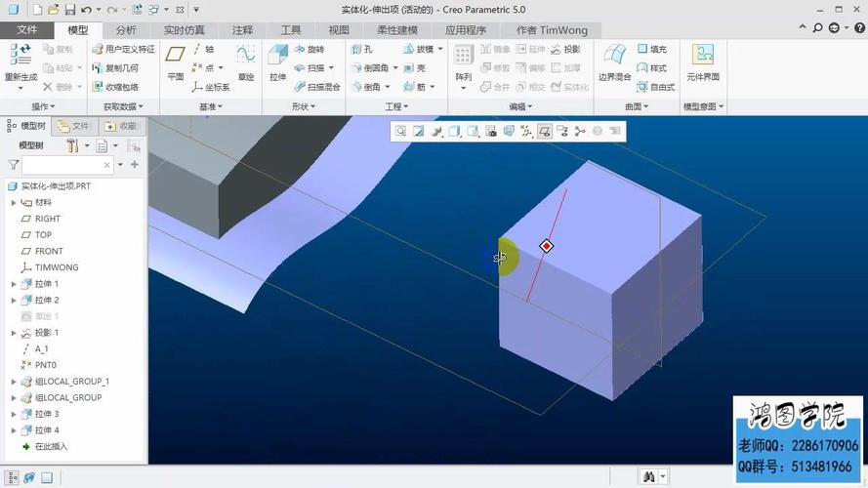Open the 草绘 (Sketch) tool
The height and width of the screenshot is (488, 868).
[245, 61]
